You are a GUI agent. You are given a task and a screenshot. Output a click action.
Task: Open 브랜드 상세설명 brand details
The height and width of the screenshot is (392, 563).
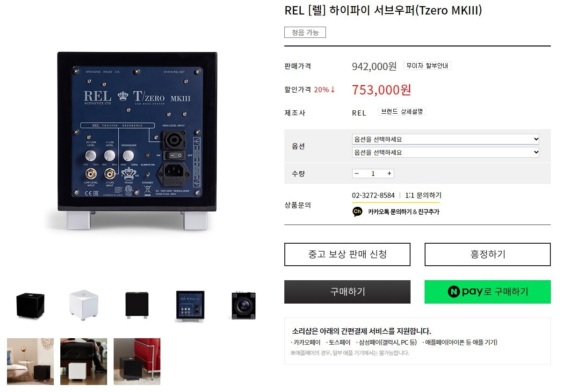pyautogui.click(x=402, y=112)
